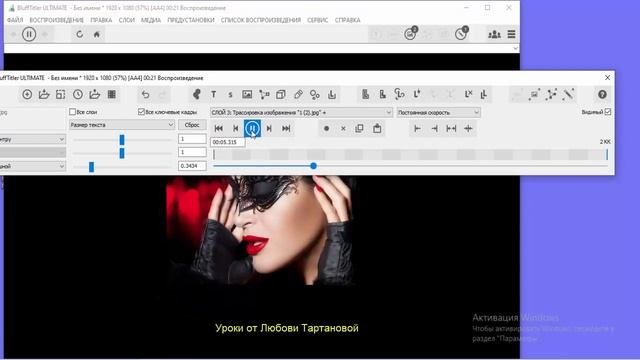
Task: Pause playback in the tool window
Action: 252,129
